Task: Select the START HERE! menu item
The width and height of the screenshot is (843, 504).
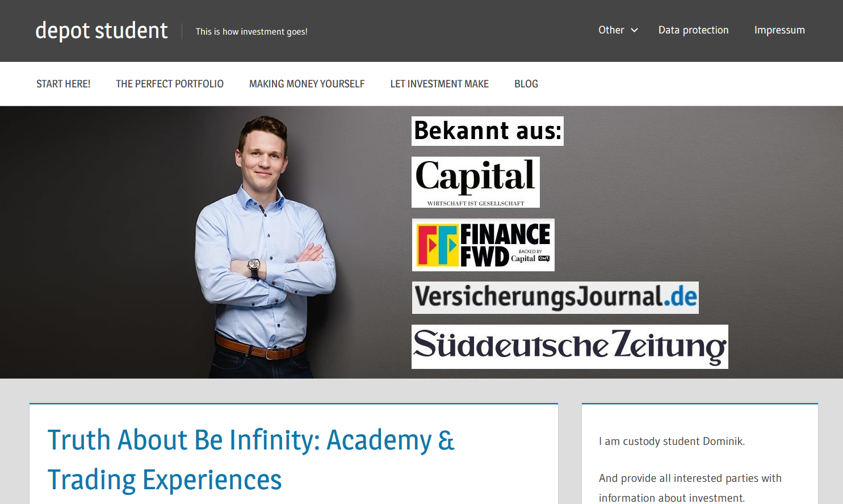Action: click(64, 84)
